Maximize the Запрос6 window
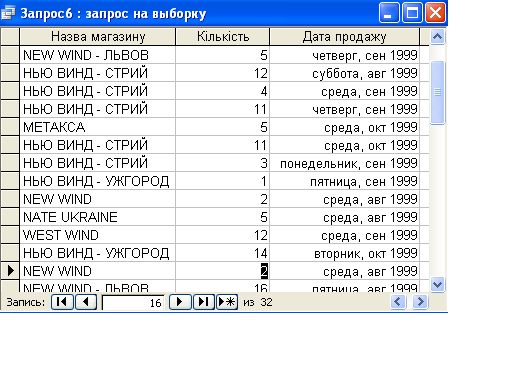The width and height of the screenshot is (512, 384). pos(412,13)
